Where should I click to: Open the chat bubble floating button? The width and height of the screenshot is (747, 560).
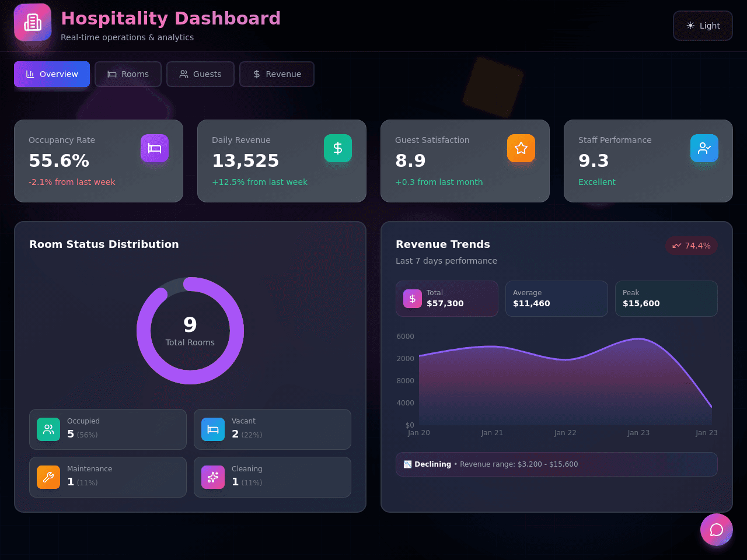[x=717, y=530]
